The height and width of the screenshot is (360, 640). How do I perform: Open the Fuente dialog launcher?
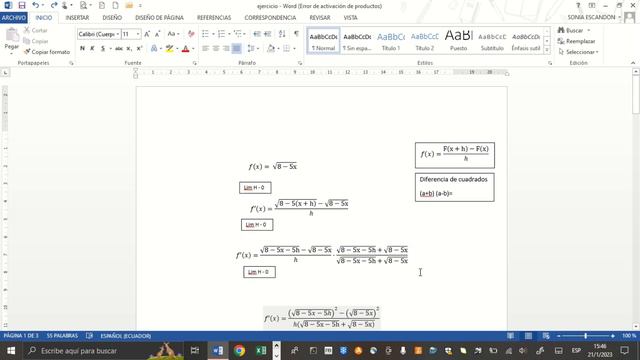click(x=194, y=63)
